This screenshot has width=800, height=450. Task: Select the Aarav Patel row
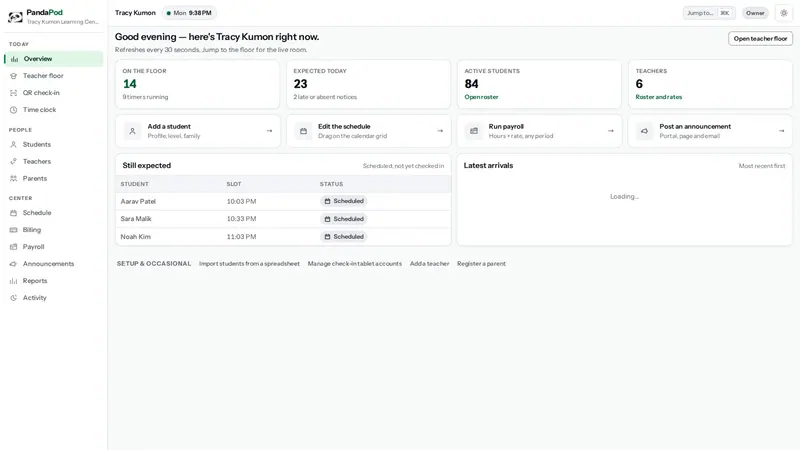[x=284, y=202]
